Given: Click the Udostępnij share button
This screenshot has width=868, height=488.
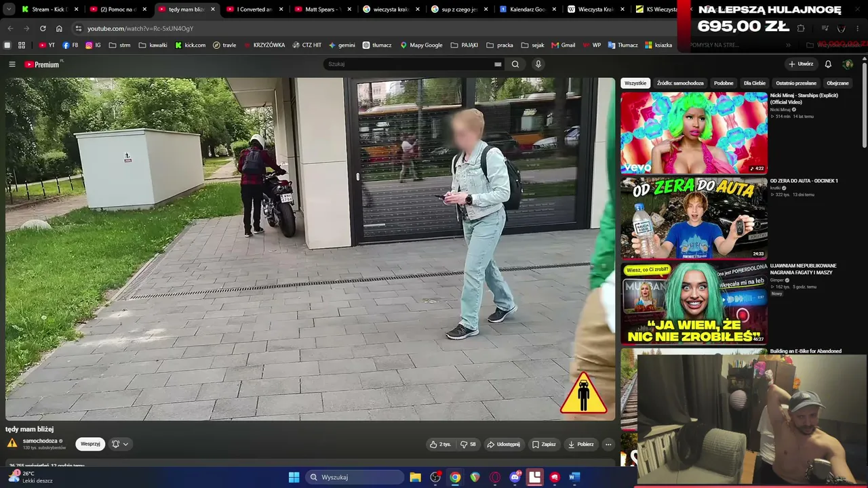Looking at the screenshot, I should pos(503,445).
